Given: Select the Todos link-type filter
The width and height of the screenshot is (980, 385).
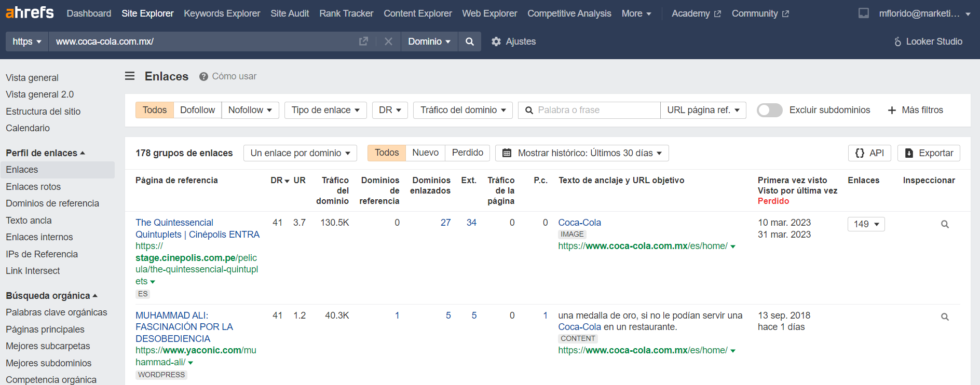Looking at the screenshot, I should click(x=155, y=110).
